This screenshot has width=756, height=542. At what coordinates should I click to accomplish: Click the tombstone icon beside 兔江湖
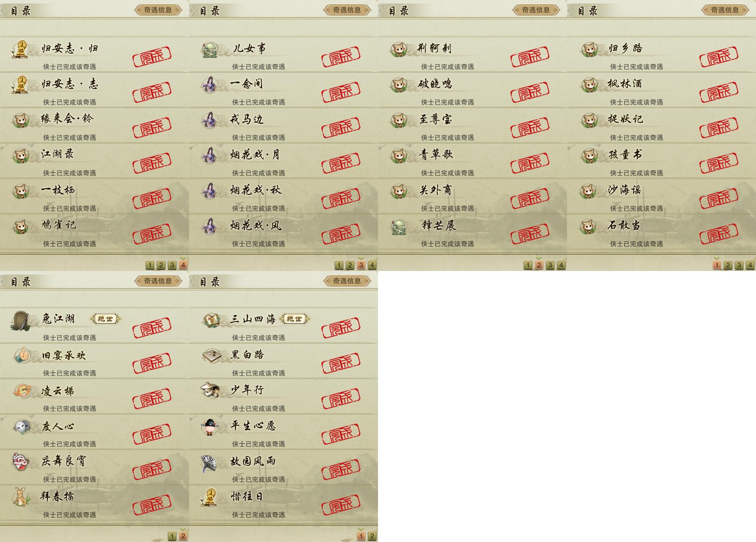(x=20, y=321)
